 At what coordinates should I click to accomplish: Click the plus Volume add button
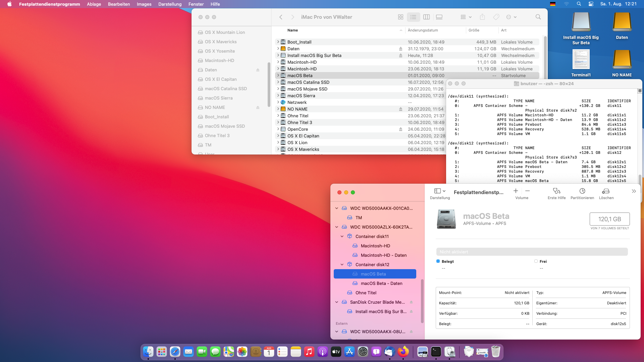[516, 191]
